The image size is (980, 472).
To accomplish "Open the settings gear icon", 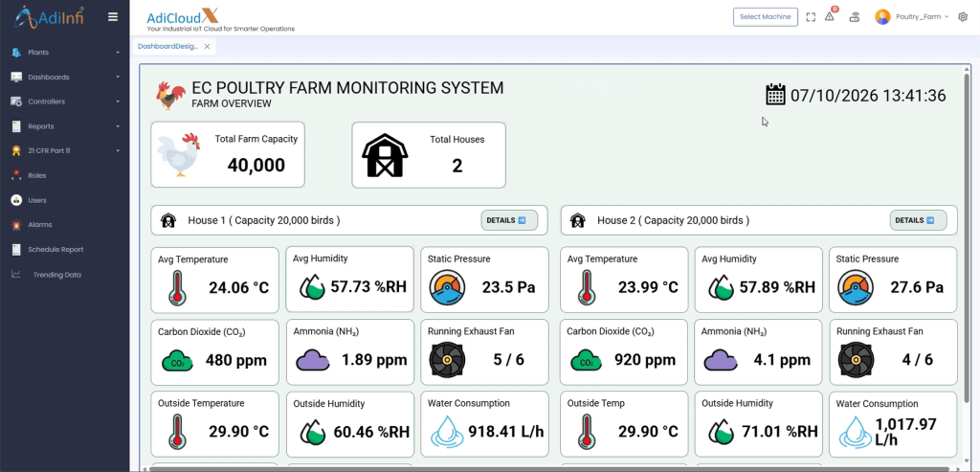I will pyautogui.click(x=963, y=17).
